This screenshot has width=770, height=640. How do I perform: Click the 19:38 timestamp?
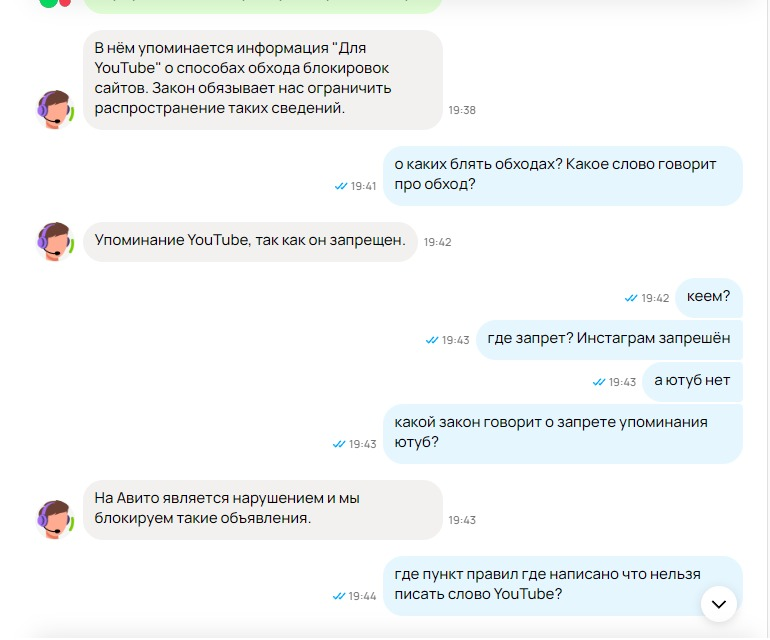tap(462, 110)
